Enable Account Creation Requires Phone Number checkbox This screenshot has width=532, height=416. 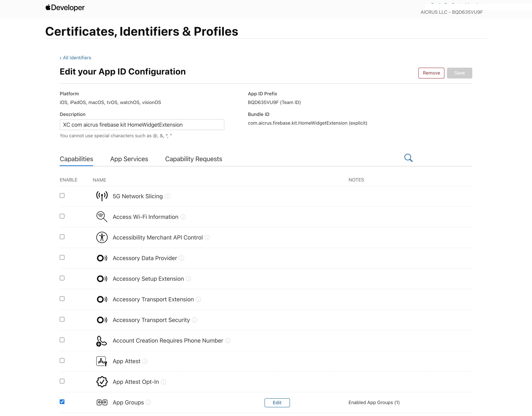pos(62,340)
